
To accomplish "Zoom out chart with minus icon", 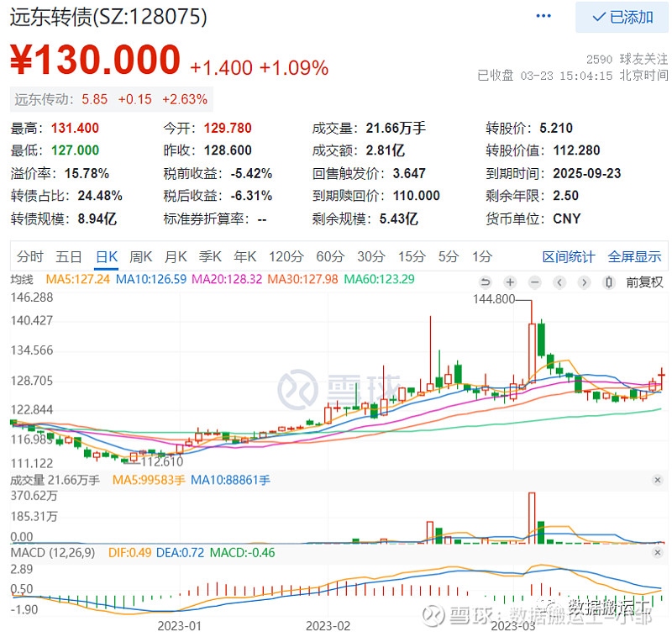I will pyautogui.click(x=534, y=282).
